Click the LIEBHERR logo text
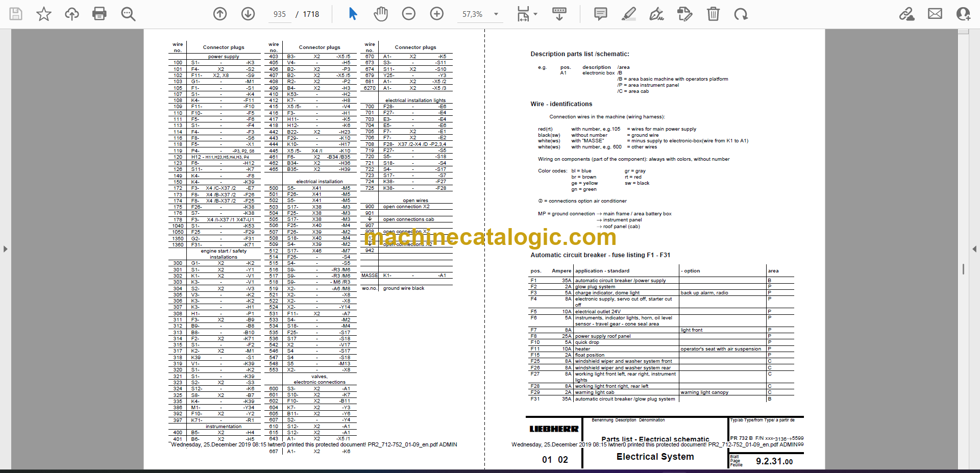The image size is (980, 473). tap(554, 429)
